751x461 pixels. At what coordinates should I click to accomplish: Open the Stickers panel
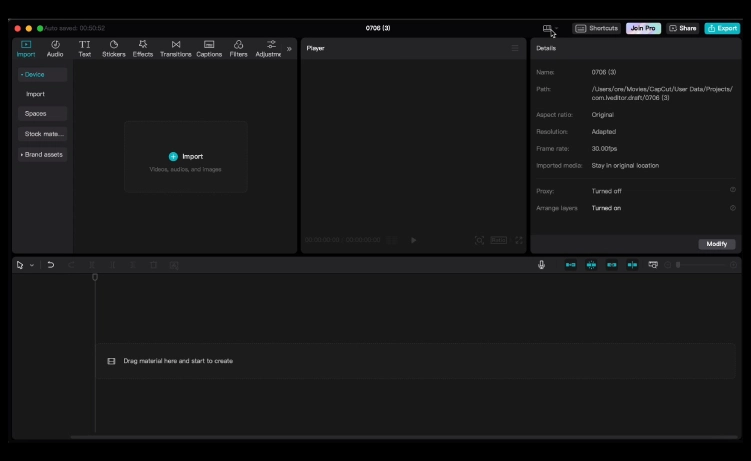(113, 48)
